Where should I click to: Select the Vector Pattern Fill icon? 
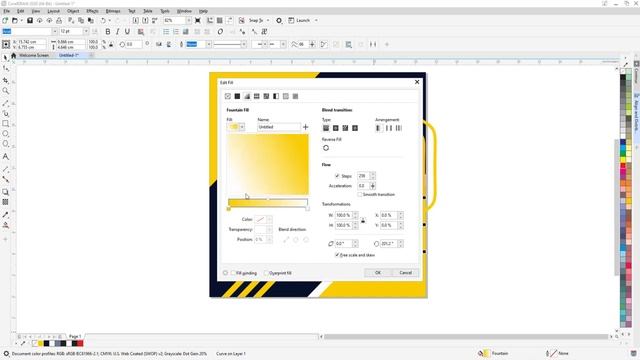click(x=257, y=96)
